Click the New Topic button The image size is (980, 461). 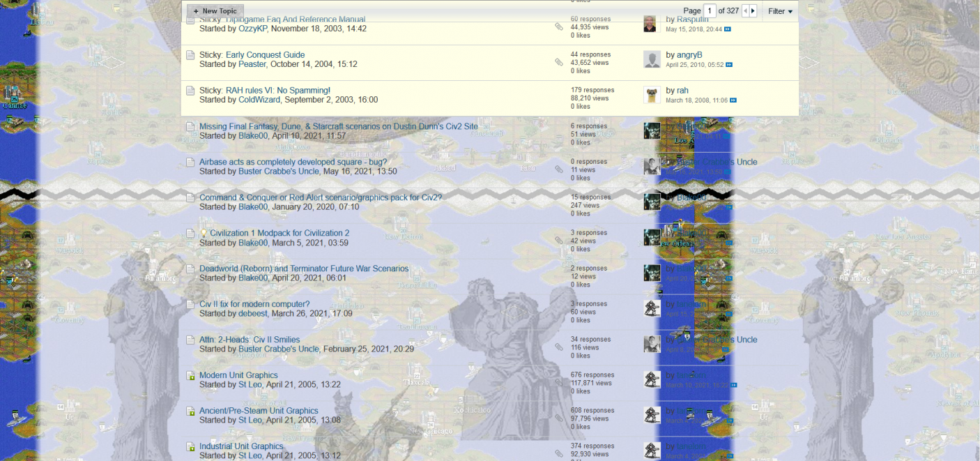[215, 11]
